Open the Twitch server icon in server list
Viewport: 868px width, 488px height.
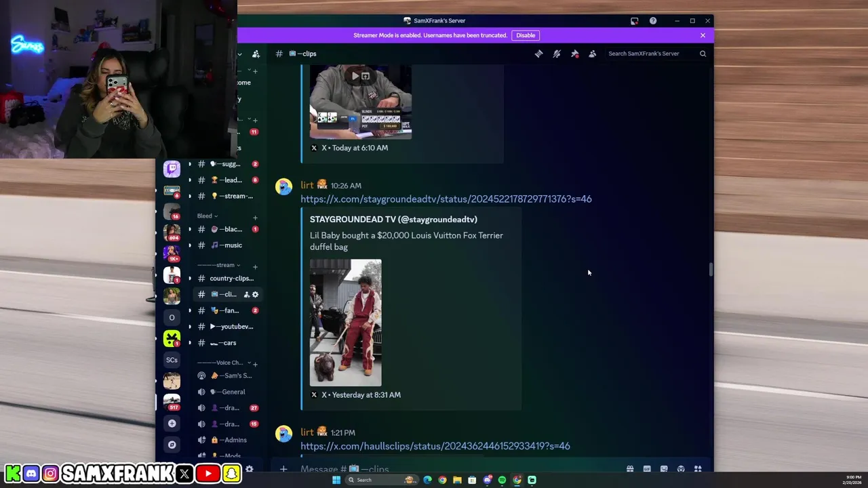pyautogui.click(x=172, y=168)
